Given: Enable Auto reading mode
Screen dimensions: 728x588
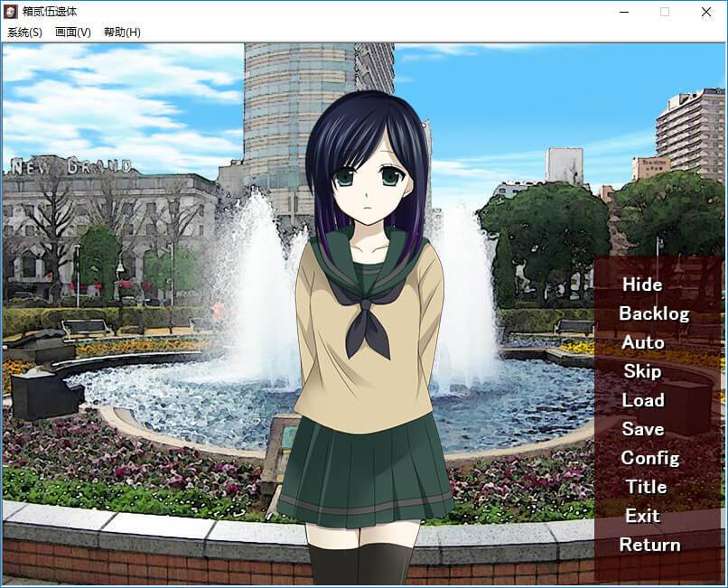Looking at the screenshot, I should (x=642, y=342).
